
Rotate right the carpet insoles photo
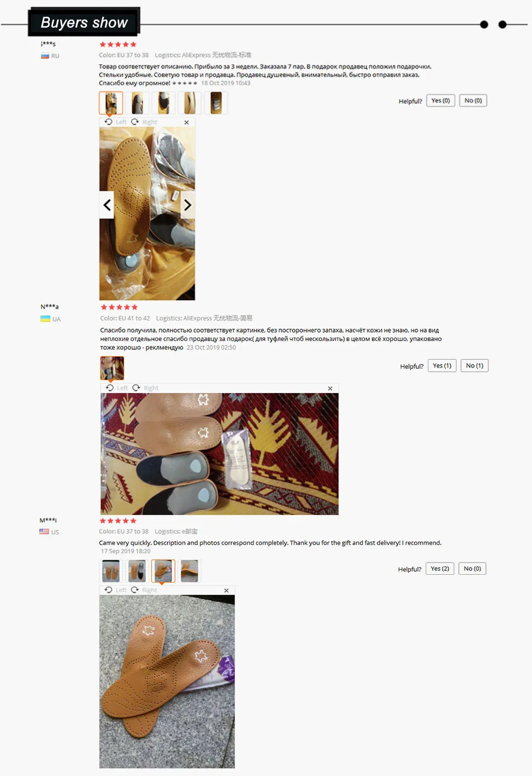145,388
